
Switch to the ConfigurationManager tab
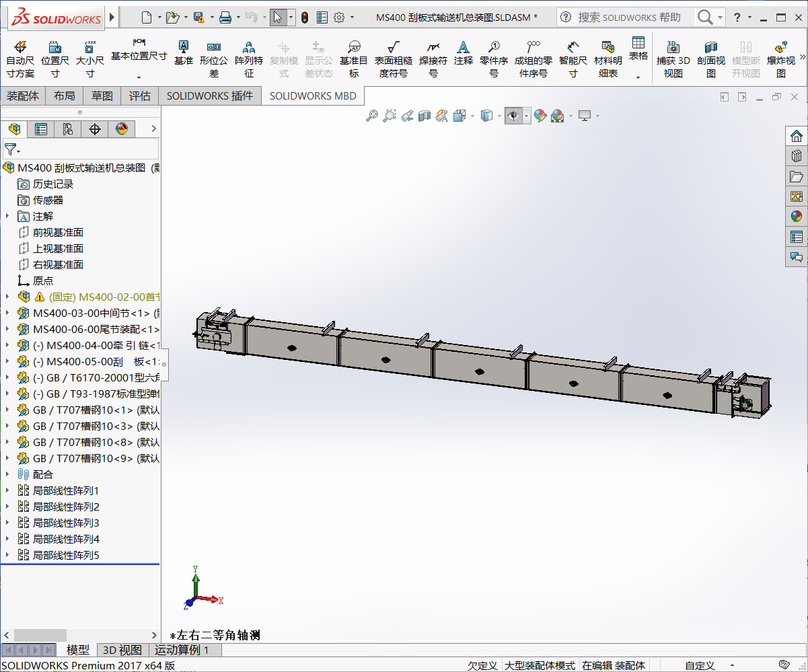(67, 128)
